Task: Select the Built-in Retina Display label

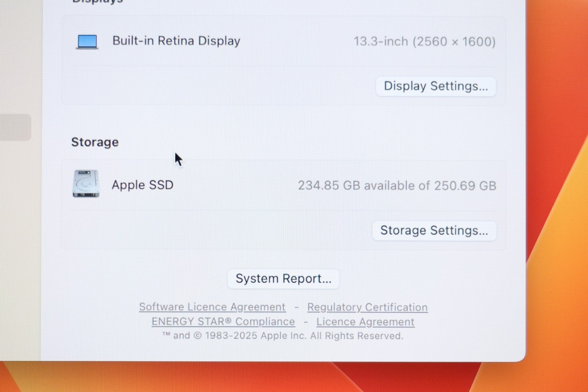Action: [x=176, y=41]
